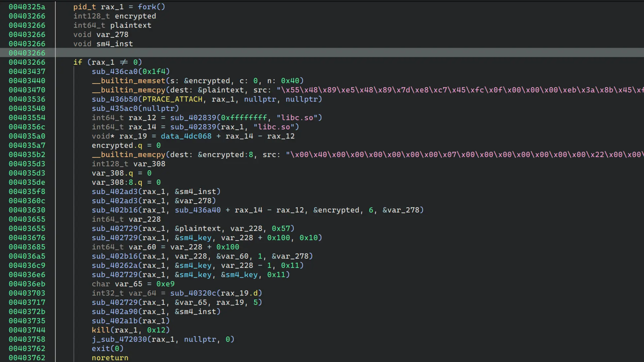Open sub_40320c function
This screenshot has height=362, width=644.
point(193,293)
